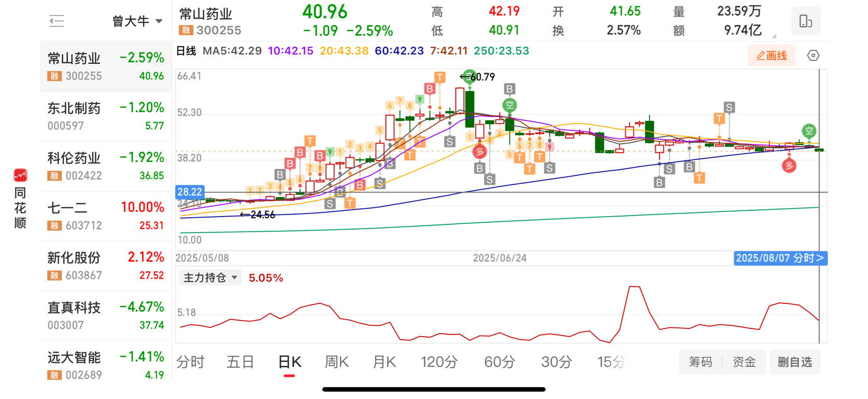Tap green 空 marker at chart right end

tap(809, 131)
